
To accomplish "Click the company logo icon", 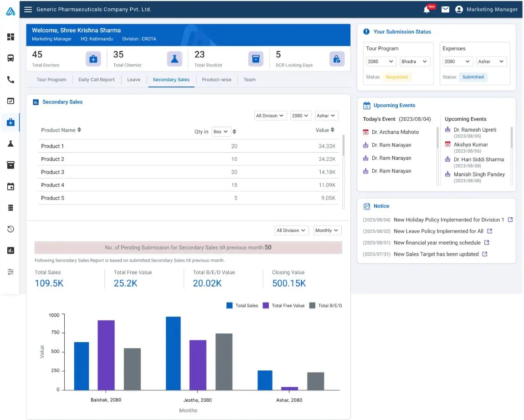I will click(10, 11).
